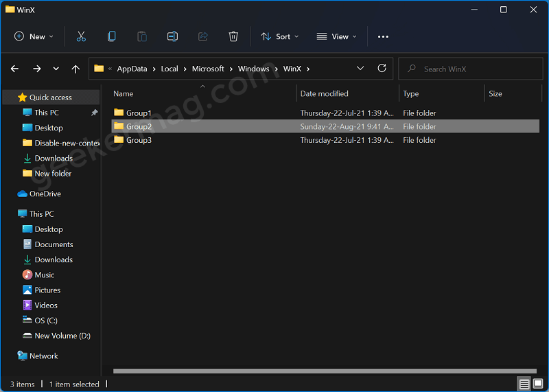Viewport: 549px width, 392px height.
Task: Select the Group2 folder row
Action: (x=325, y=126)
